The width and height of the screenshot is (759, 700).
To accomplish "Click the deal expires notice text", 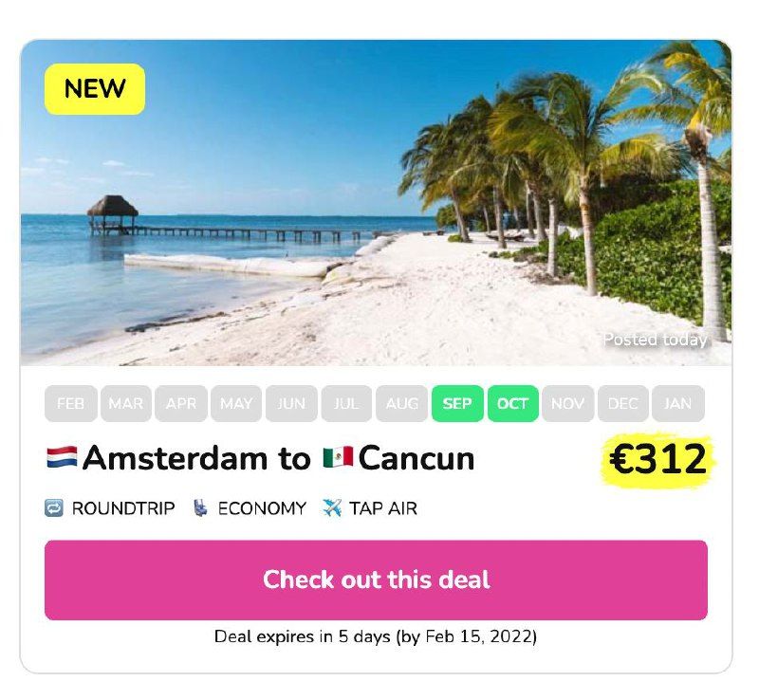I will pos(376,636).
